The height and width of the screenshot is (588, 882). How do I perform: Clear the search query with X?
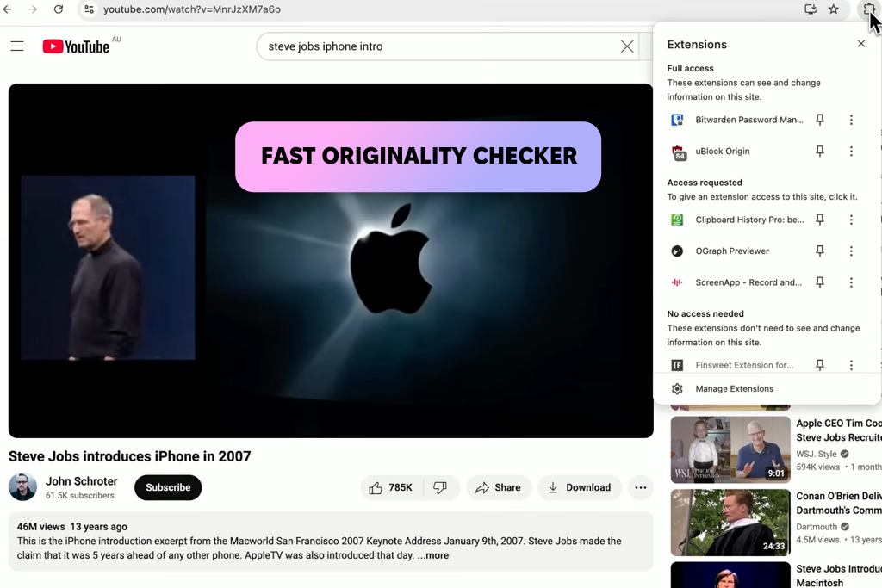tap(627, 46)
